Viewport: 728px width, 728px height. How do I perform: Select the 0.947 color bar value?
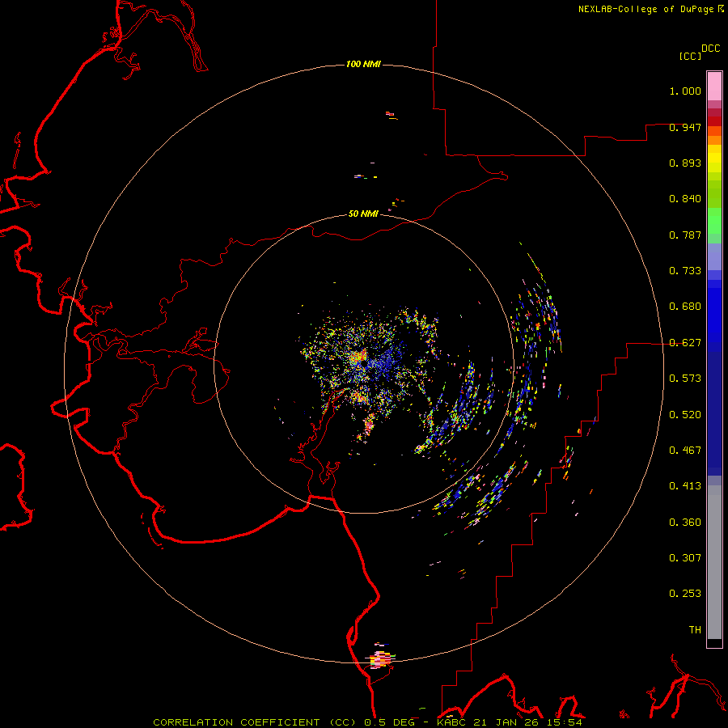click(x=685, y=127)
